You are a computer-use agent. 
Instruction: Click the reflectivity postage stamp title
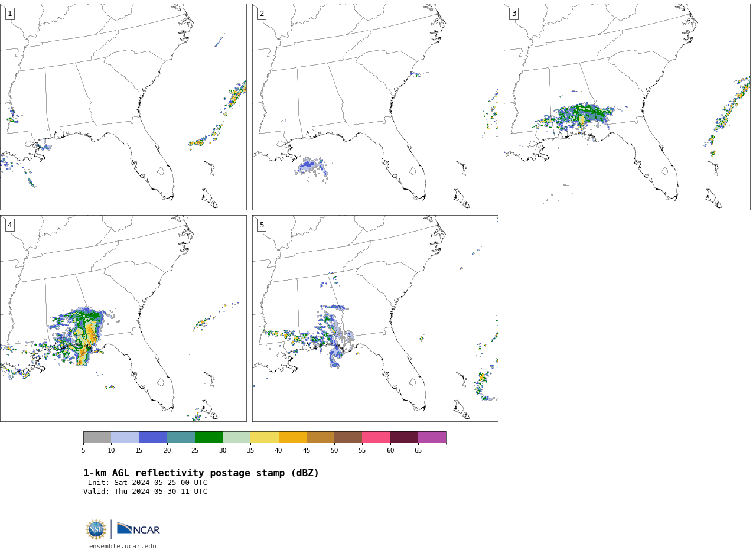coord(201,473)
